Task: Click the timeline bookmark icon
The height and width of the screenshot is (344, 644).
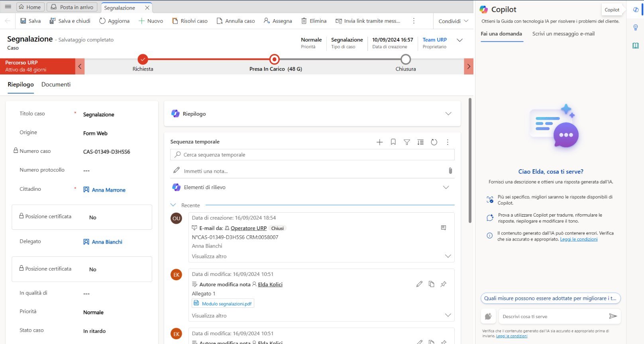Action: pyautogui.click(x=393, y=142)
